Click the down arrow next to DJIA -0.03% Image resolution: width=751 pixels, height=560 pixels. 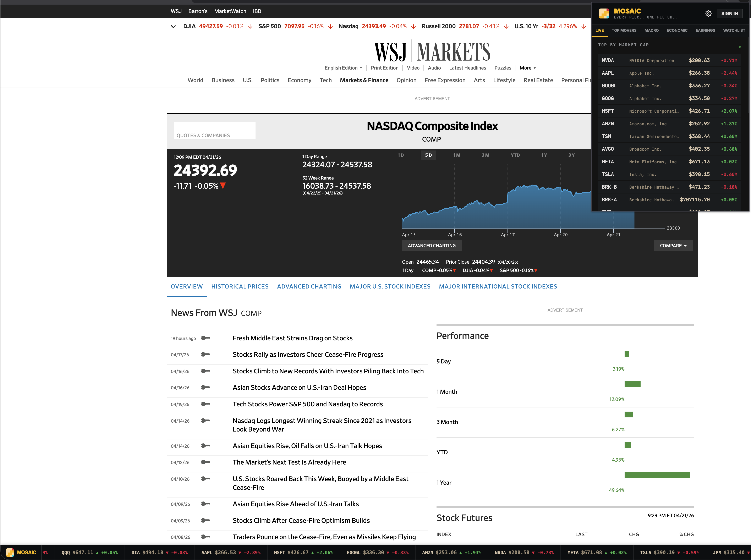click(x=250, y=26)
